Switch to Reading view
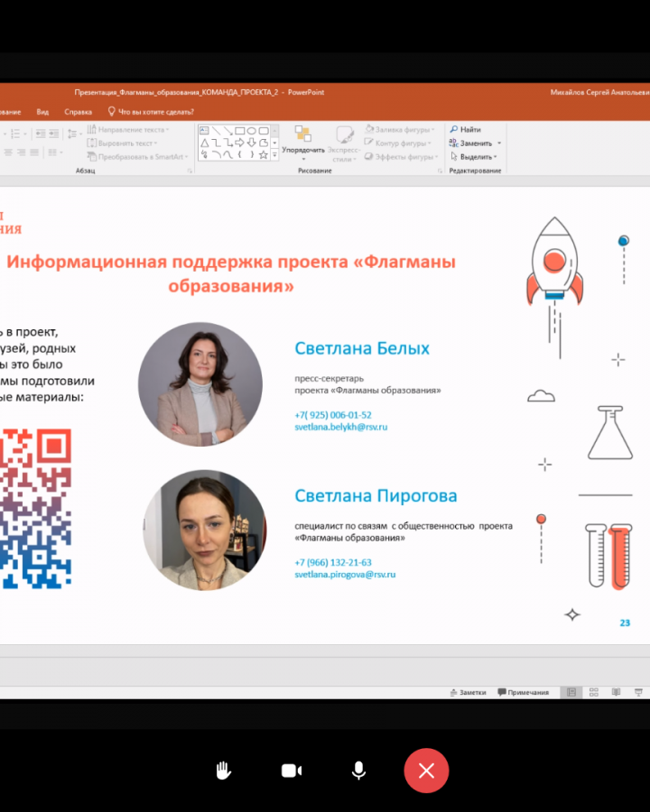The height and width of the screenshot is (812, 650). (x=616, y=692)
